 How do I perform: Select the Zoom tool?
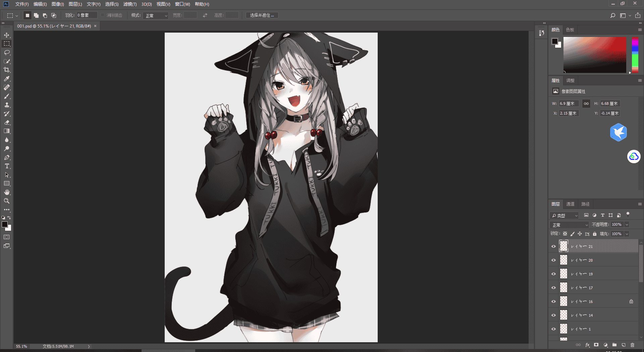coord(7,201)
